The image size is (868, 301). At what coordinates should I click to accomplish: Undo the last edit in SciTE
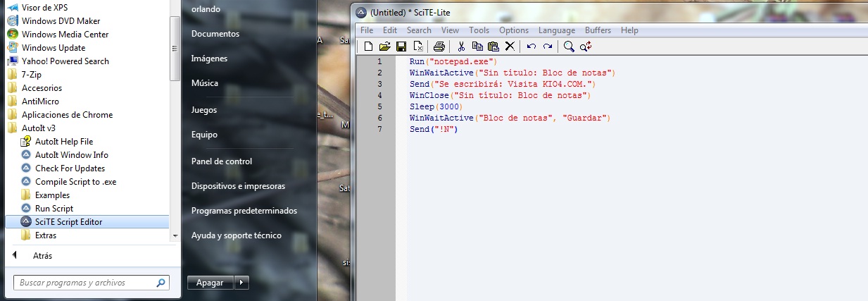(531, 47)
